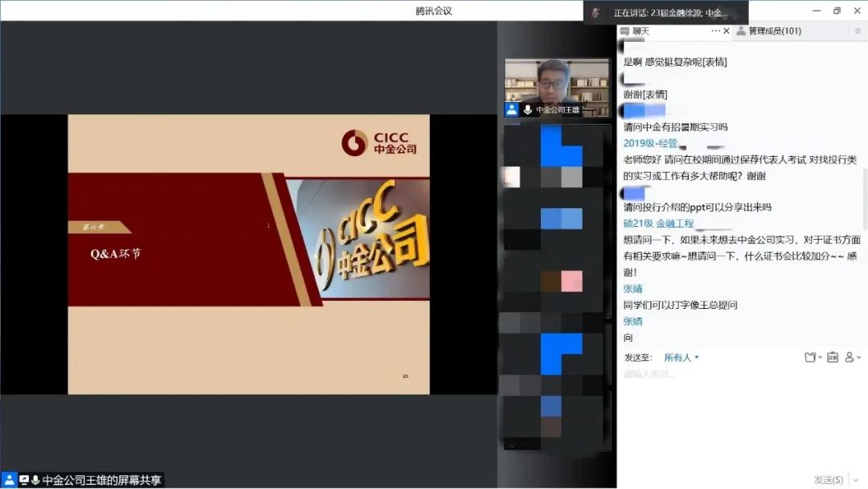Expand the arrow beside the chat person icon
868x489 pixels.
(x=858, y=358)
